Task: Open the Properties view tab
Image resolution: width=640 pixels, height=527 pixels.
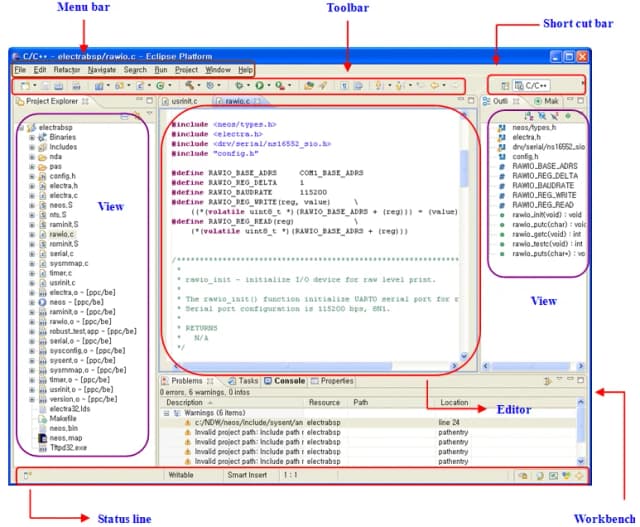Action: tap(332, 381)
